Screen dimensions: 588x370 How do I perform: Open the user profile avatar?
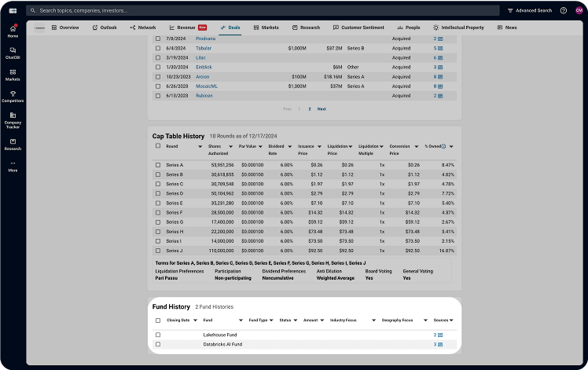point(578,11)
